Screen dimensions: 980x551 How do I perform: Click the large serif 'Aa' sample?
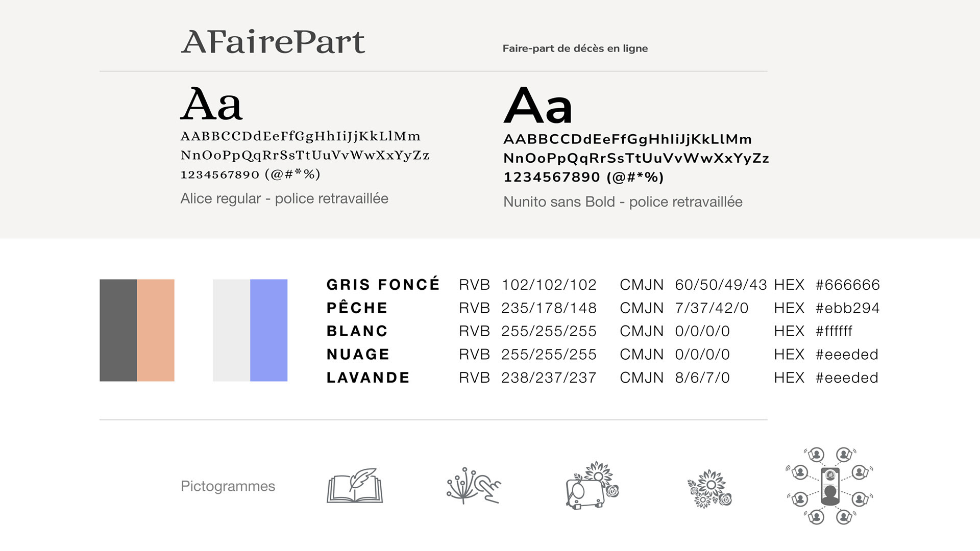click(211, 104)
